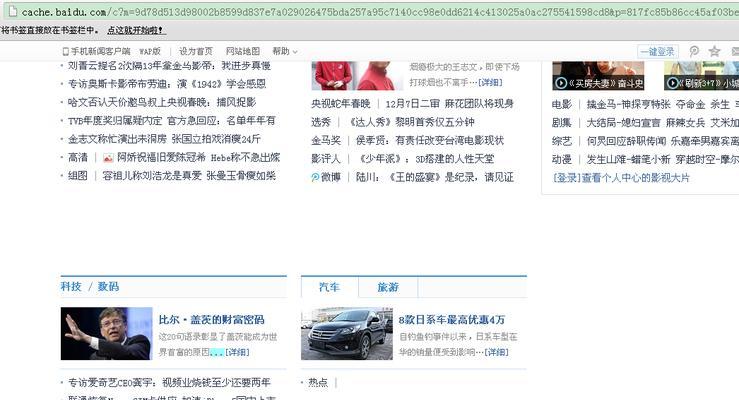
Task: Click 详细 after Bill Gates summary
Action: [237, 352]
